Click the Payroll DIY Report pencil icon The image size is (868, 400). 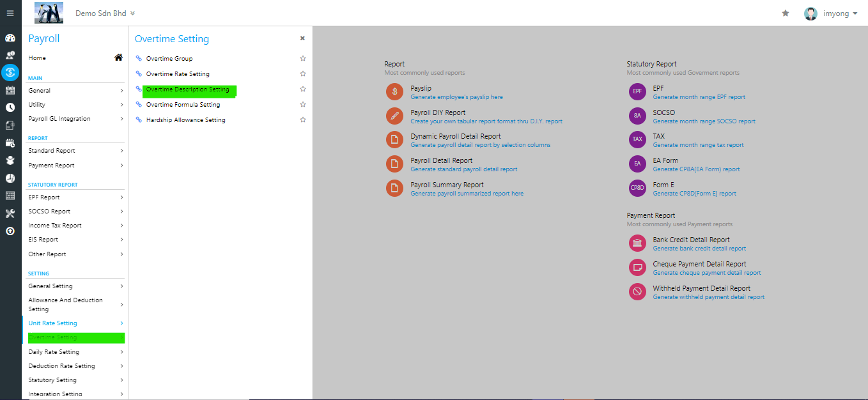(x=395, y=116)
